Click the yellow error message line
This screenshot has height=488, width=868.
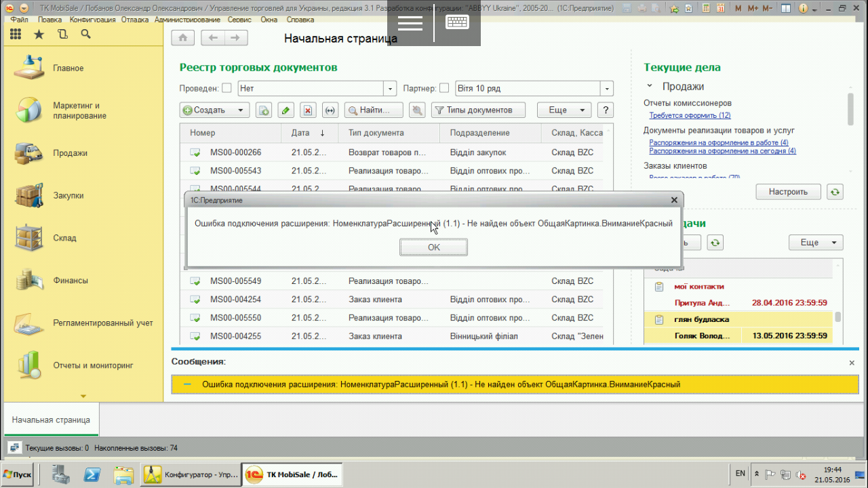516,384
